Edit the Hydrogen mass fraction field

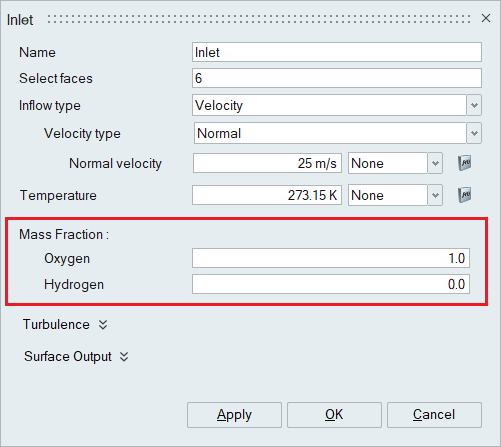(331, 284)
